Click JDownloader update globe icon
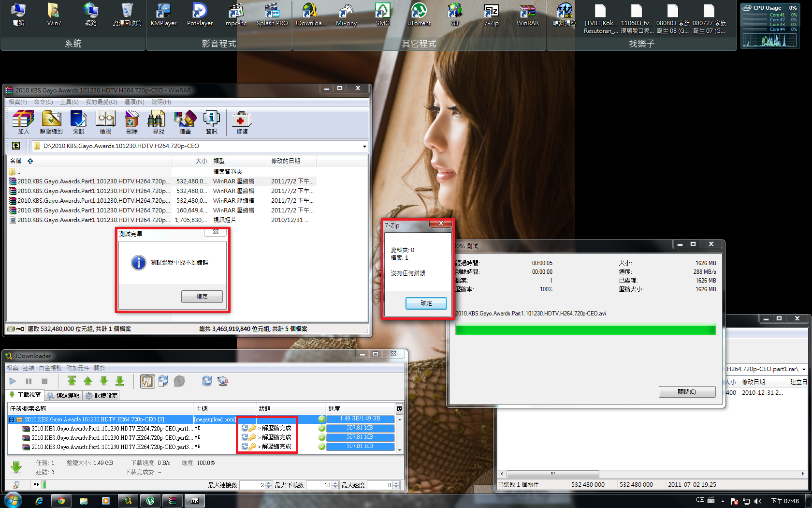Image resolution: width=812 pixels, height=508 pixels. click(222, 381)
